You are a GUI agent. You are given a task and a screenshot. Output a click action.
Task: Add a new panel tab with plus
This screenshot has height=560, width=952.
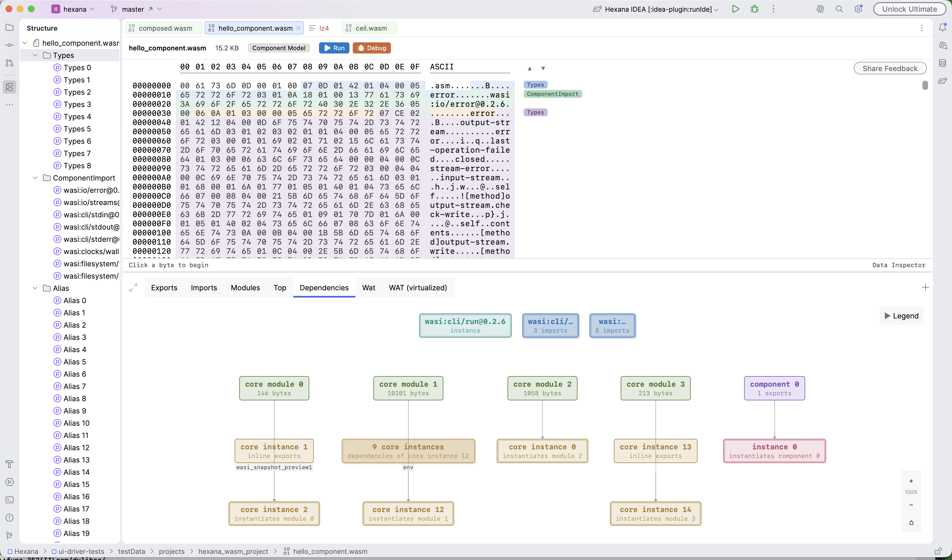(925, 288)
